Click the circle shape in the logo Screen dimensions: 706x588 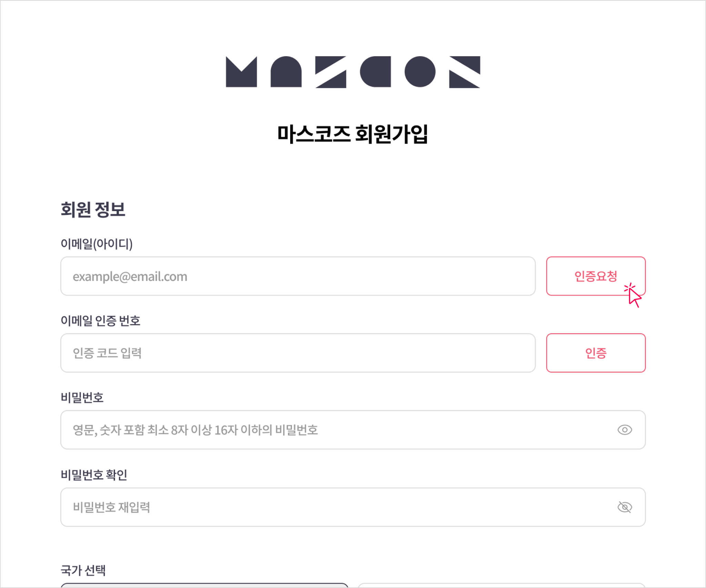420,72
